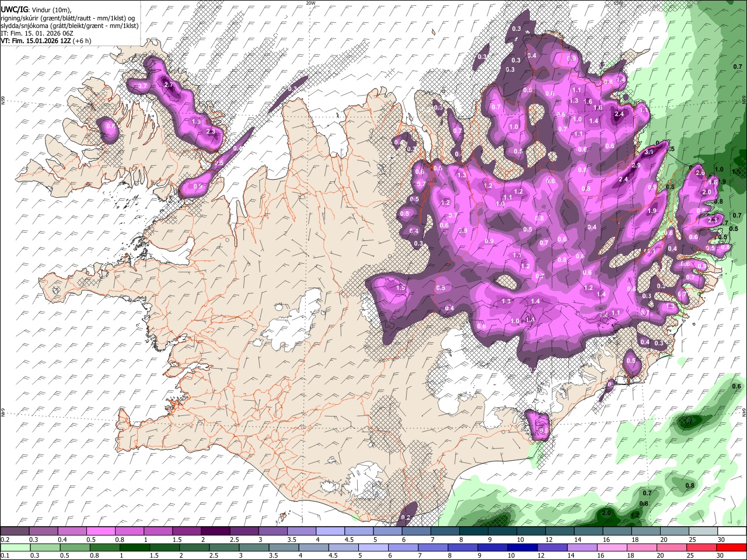Click the '20W' longitude label
The height and width of the screenshot is (560, 747).
click(x=310, y=3)
